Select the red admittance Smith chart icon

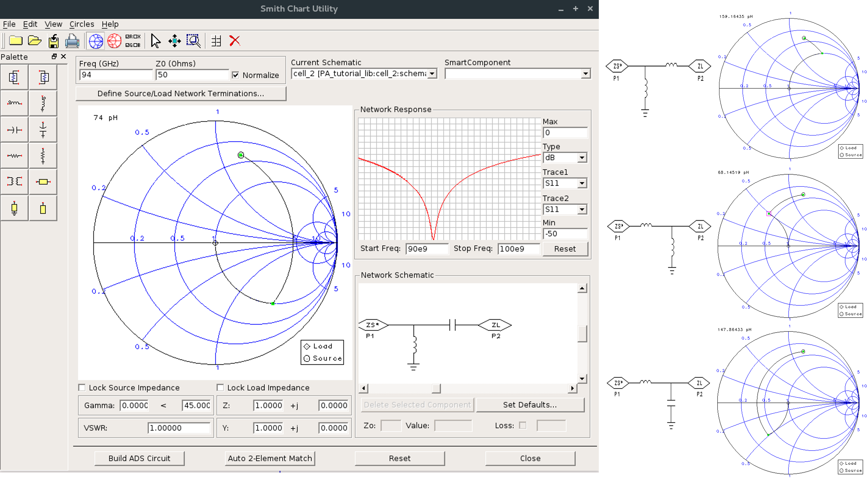coord(114,41)
